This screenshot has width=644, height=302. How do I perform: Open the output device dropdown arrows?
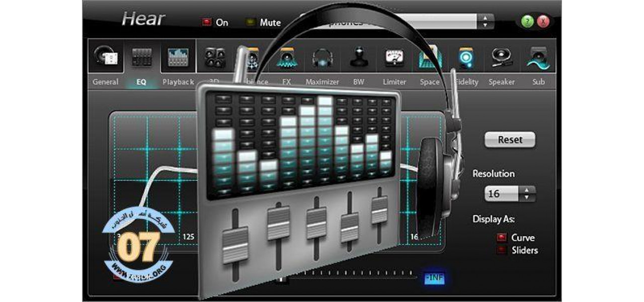click(485, 22)
